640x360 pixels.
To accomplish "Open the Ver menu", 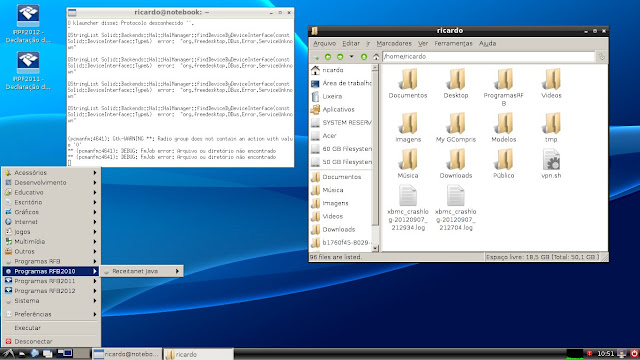I will pos(423,43).
